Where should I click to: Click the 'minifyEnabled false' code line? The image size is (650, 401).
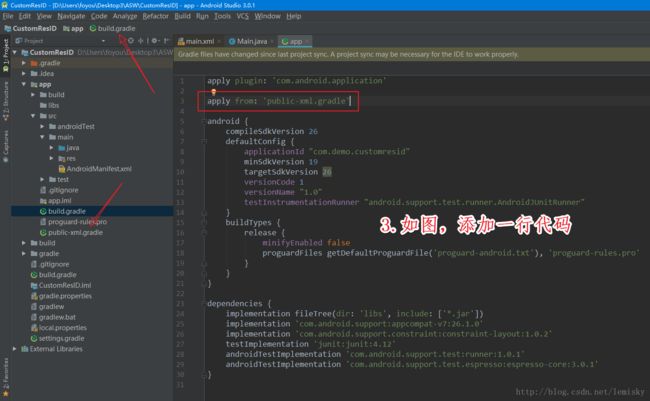pyautogui.click(x=306, y=243)
